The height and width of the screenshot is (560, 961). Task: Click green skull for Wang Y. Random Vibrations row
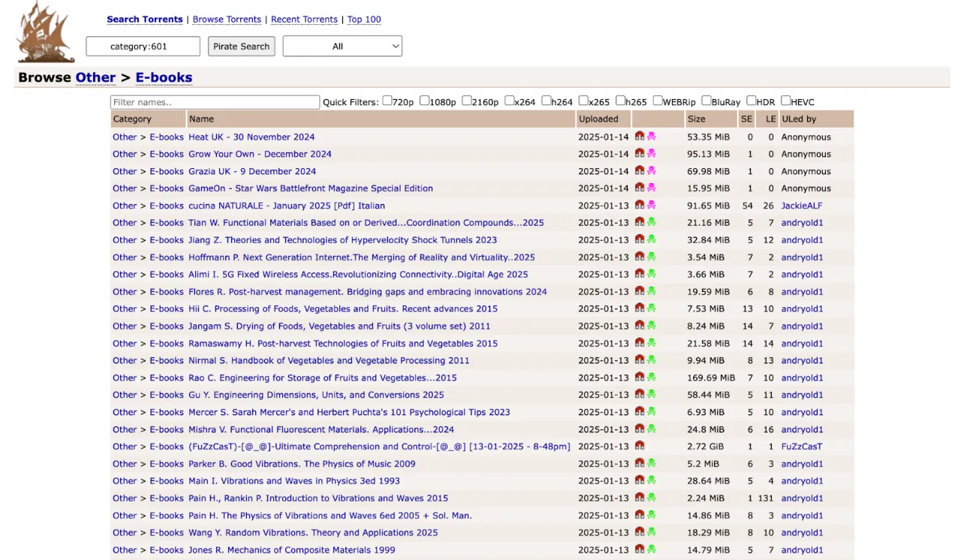(x=651, y=532)
